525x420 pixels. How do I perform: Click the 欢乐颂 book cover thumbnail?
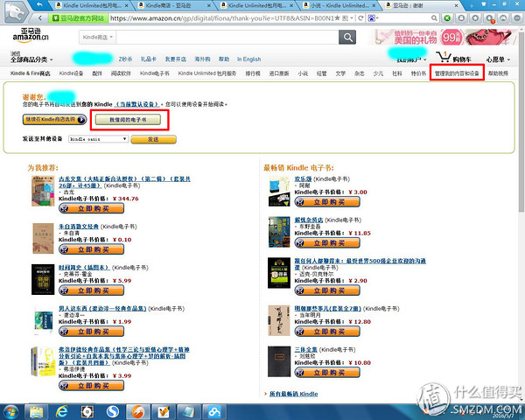pos(279,192)
